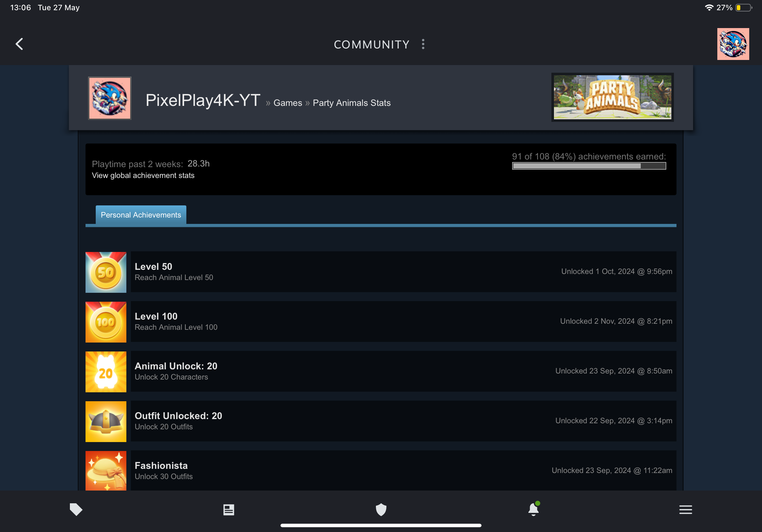Viewport: 762px width, 532px height.
Task: Tap the top-right account avatar
Action: pyautogui.click(x=733, y=44)
